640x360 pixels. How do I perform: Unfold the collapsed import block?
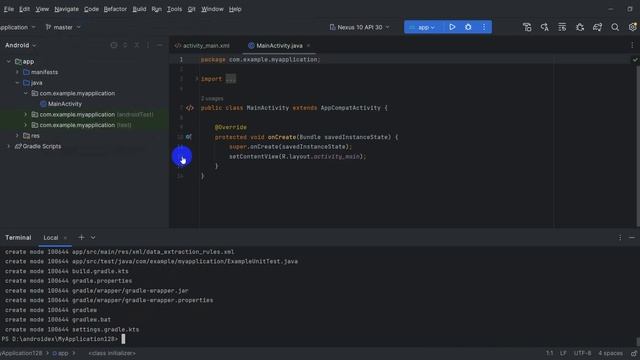[x=197, y=79]
